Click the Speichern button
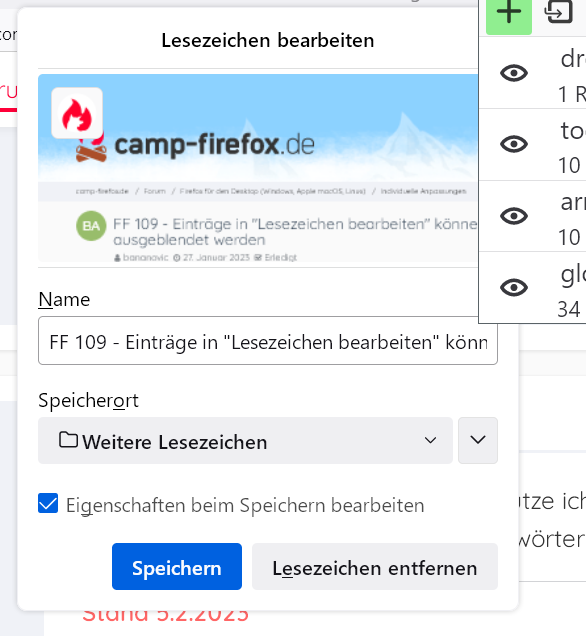Screen dimensions: 586x636 point(177,567)
